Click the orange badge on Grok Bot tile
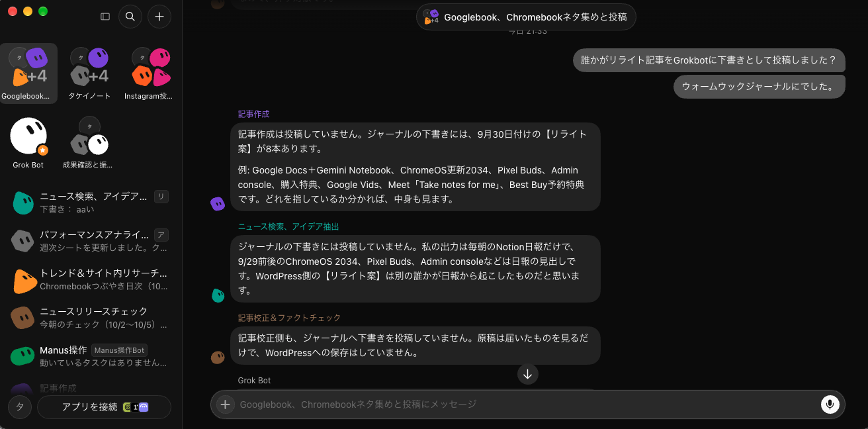The width and height of the screenshot is (868, 429). click(x=42, y=150)
